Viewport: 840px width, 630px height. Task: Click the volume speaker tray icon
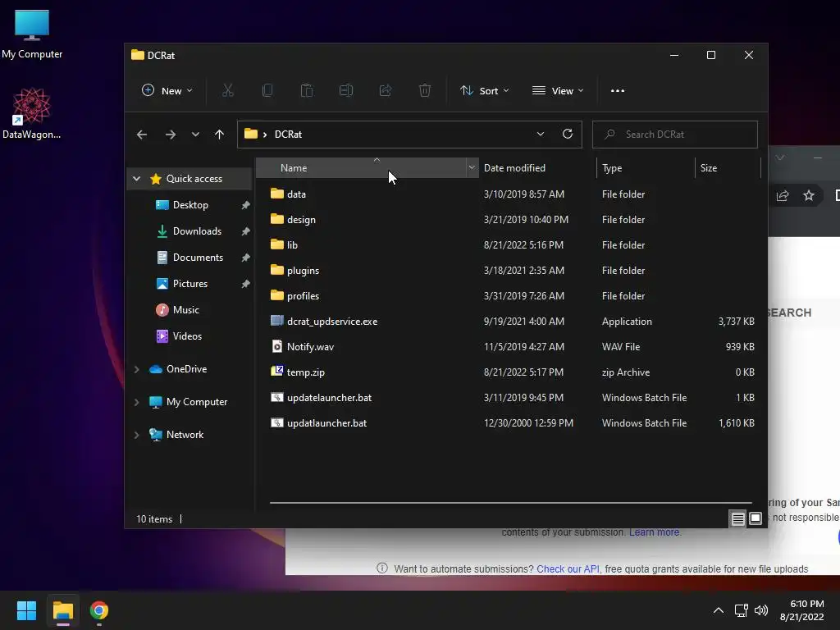[x=760, y=610]
